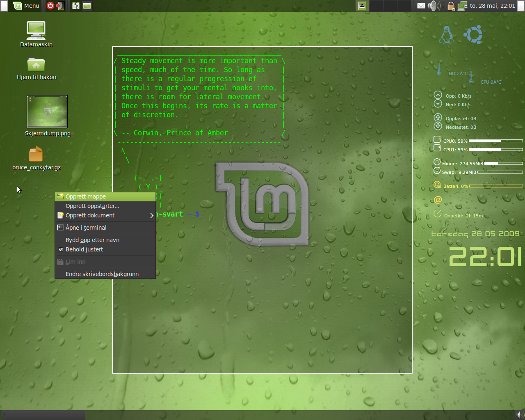The height and width of the screenshot is (420, 525).
Task: Open the Datamaskin desktop icon
Action: click(36, 34)
